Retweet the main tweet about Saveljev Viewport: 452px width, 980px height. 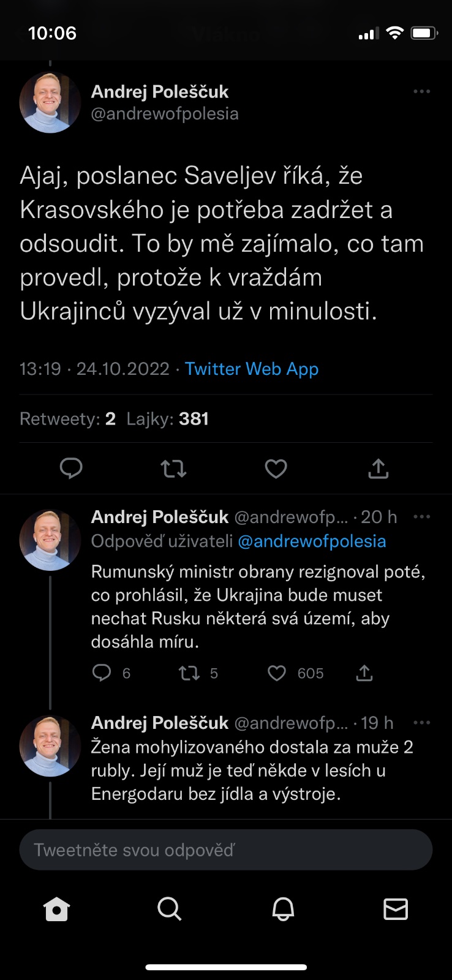click(173, 469)
